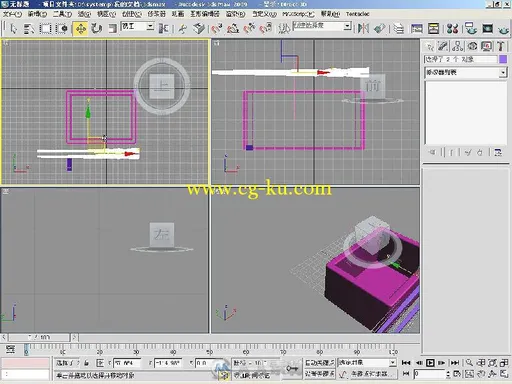Click the purple object color swatch

(x=503, y=59)
